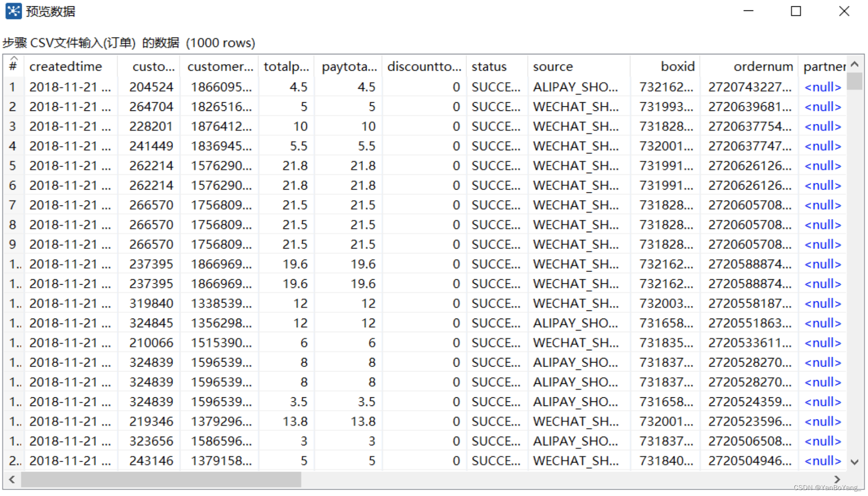Click the ordernum column header
868x496 pixels.
[749, 67]
